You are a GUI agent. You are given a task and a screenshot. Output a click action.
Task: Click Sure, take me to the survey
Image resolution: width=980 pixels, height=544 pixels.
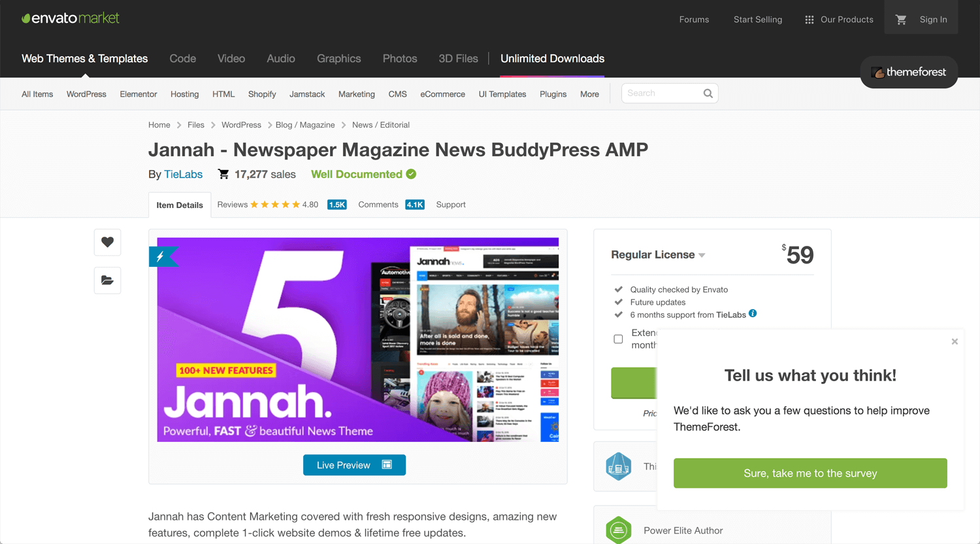[810, 473]
